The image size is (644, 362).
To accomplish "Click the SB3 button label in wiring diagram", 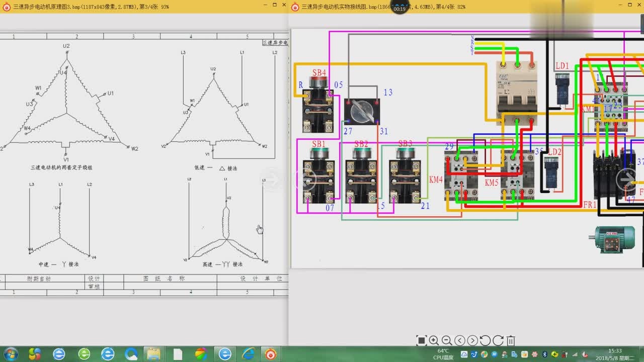I will (x=406, y=144).
